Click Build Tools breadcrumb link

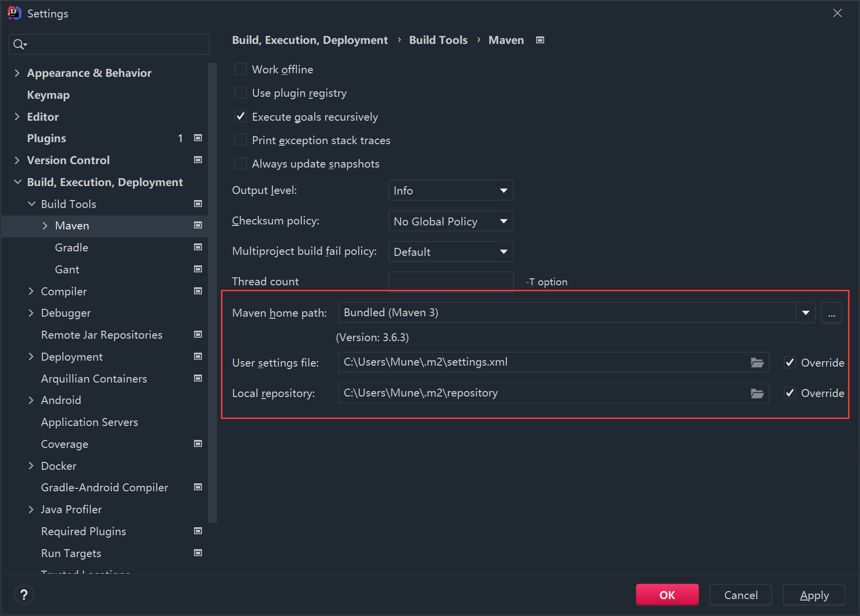pos(438,40)
